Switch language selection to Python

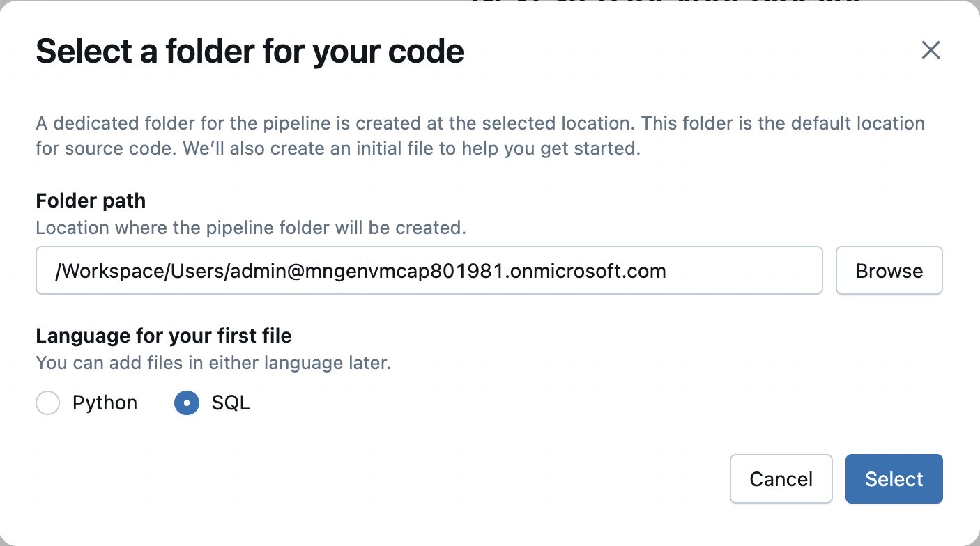[x=47, y=403]
